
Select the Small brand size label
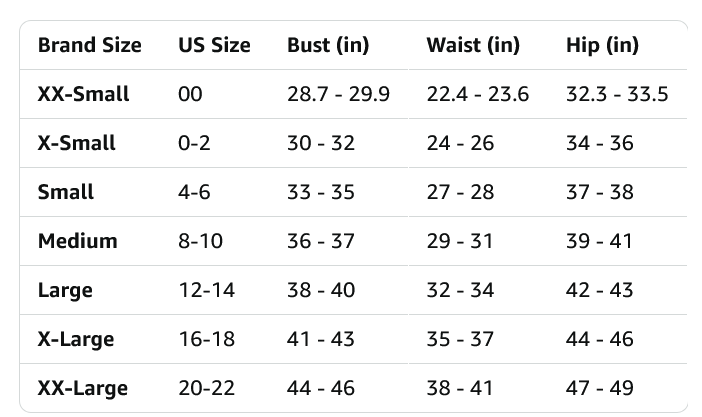[65, 192]
